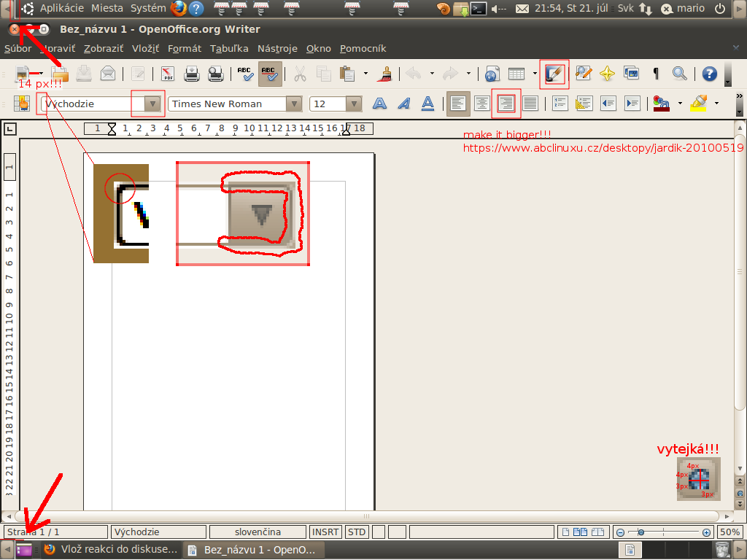The height and width of the screenshot is (560, 747).
Task: Open the Table grid dropdown arrow
Action: click(535, 74)
